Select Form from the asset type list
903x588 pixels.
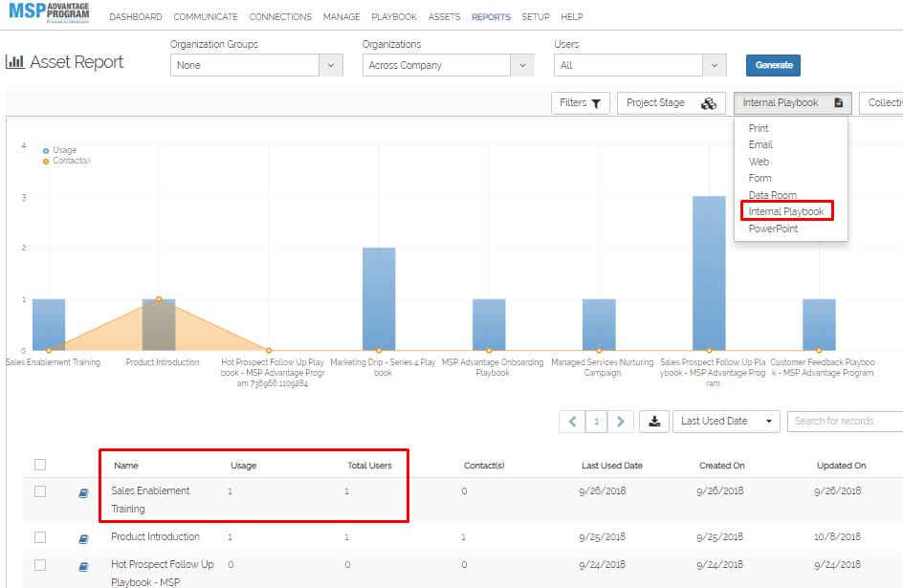760,179
